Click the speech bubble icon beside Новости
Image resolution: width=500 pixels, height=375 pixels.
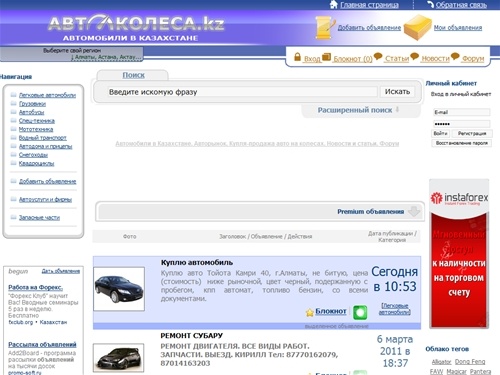point(414,56)
